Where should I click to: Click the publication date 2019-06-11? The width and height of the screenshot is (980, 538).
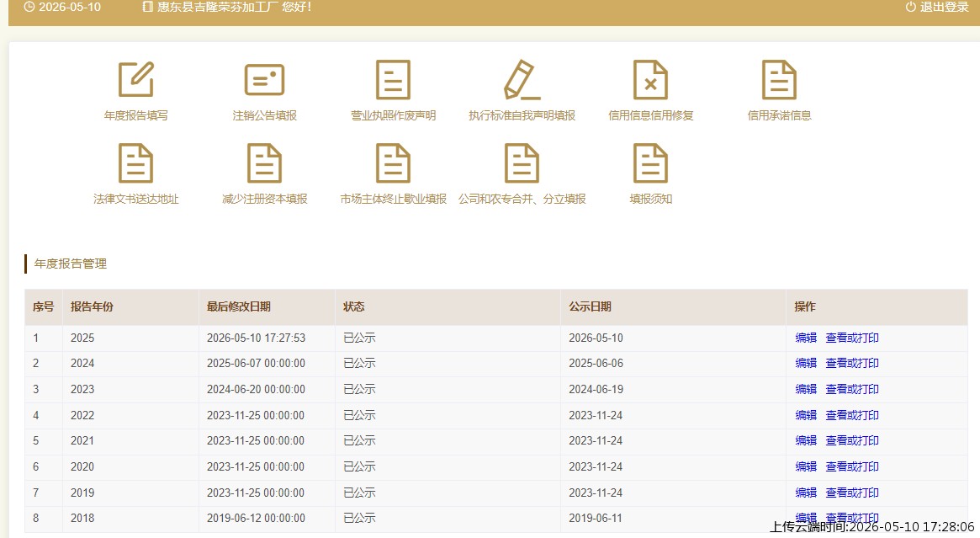[596, 518]
